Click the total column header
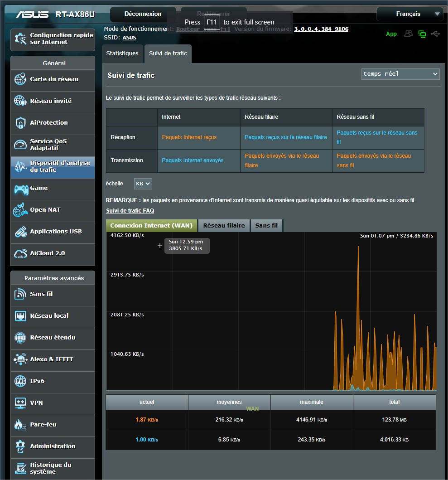 (x=395, y=402)
